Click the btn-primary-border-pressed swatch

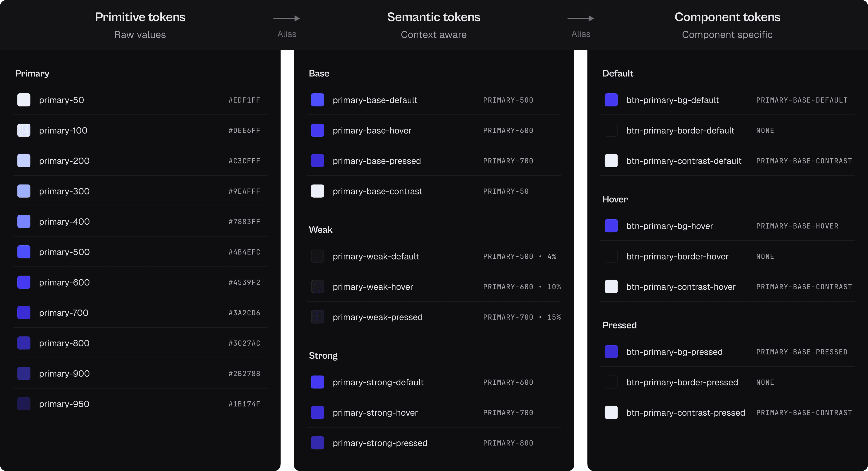tap(611, 382)
